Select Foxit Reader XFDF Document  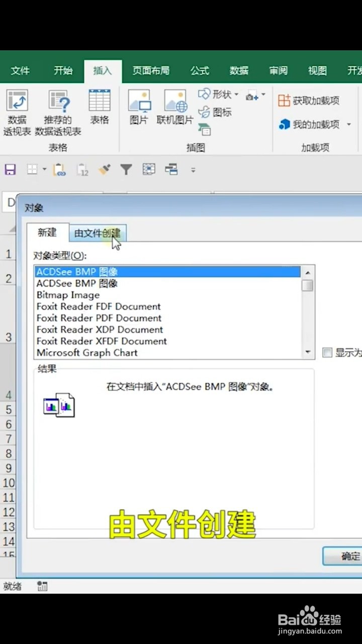pos(167,341)
